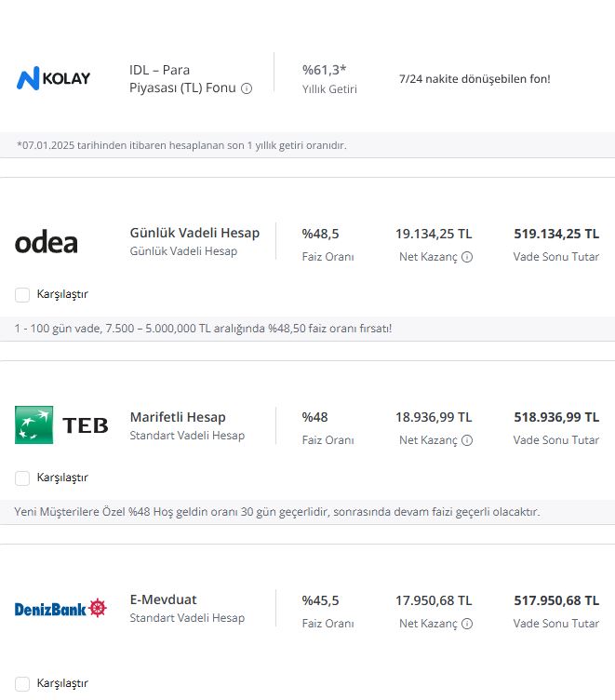This screenshot has height=700, width=615.
Task: Click the odea bank logo
Action: point(47,243)
